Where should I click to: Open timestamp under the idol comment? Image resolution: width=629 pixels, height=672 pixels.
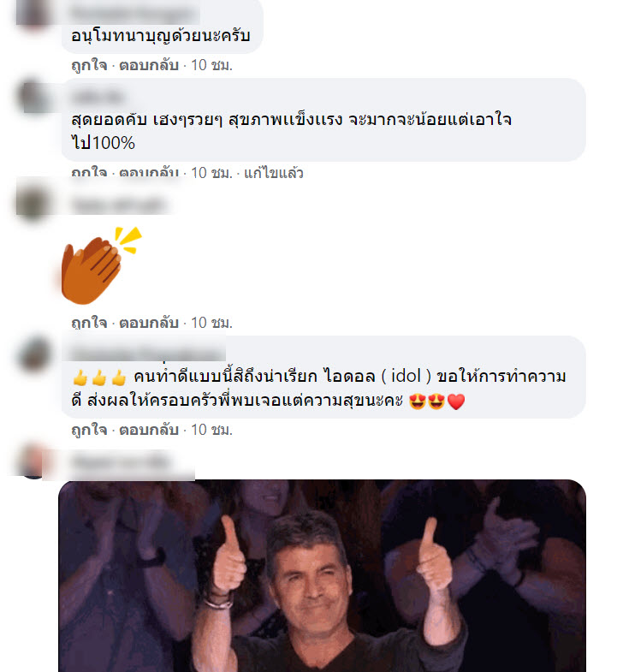tap(211, 430)
